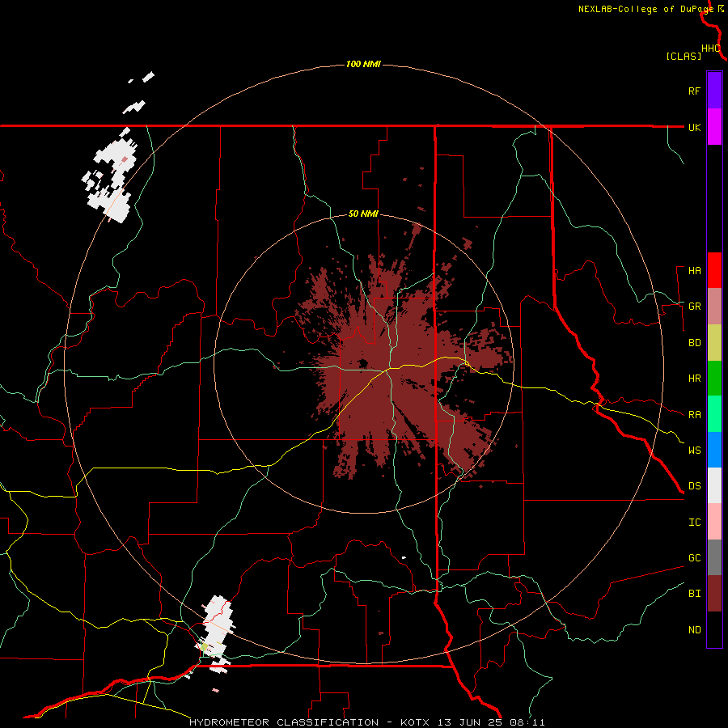Pick the light green RA legend swatch

(x=714, y=414)
